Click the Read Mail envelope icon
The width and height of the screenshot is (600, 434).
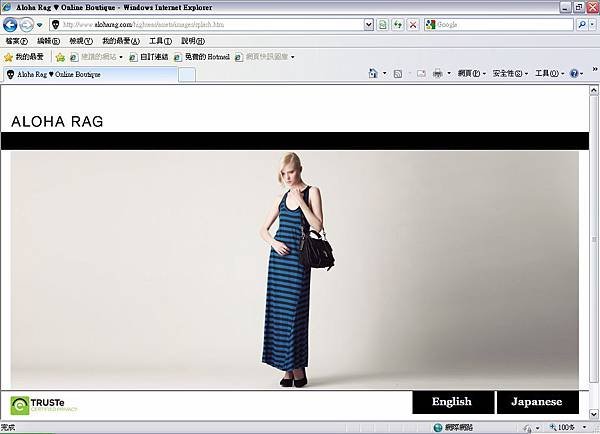(421, 73)
